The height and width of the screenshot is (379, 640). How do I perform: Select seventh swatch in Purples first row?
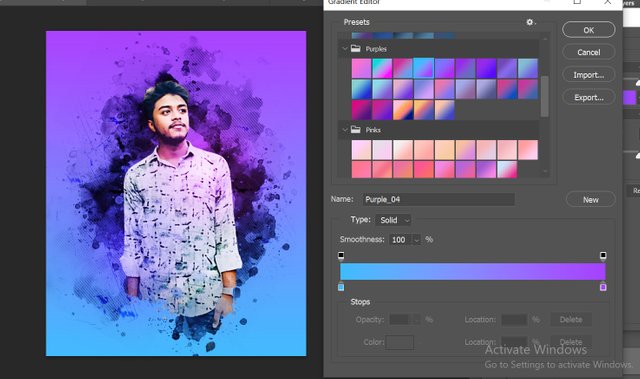pos(486,68)
